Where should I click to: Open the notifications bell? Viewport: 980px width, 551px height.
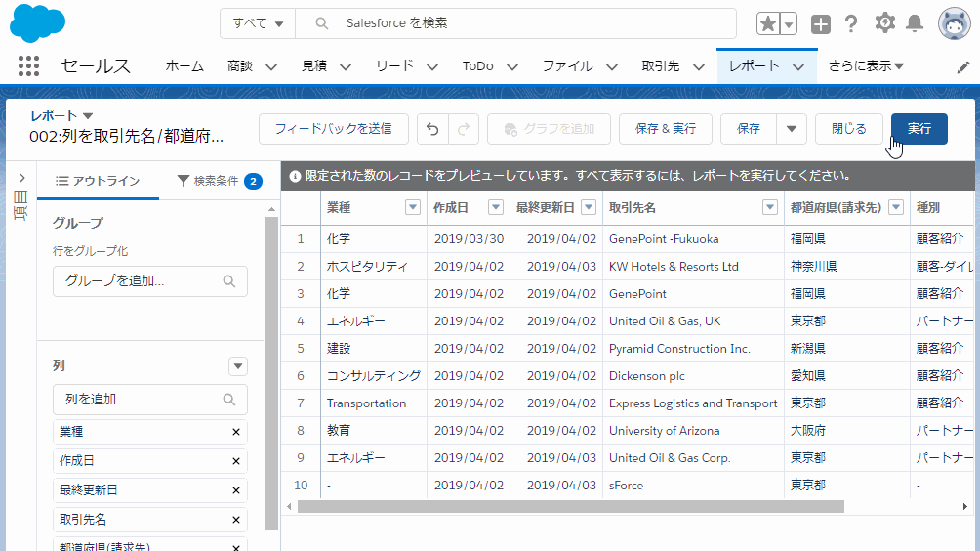click(x=915, y=23)
